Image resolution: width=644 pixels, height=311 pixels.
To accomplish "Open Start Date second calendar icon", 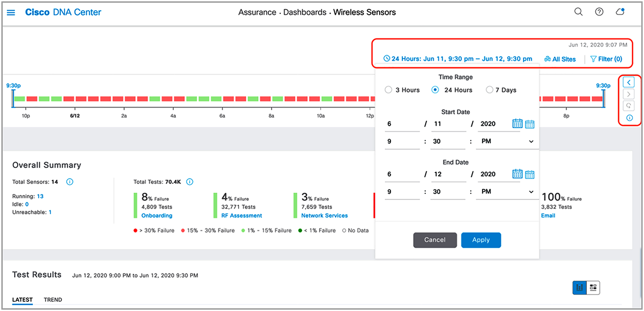I will 530,124.
